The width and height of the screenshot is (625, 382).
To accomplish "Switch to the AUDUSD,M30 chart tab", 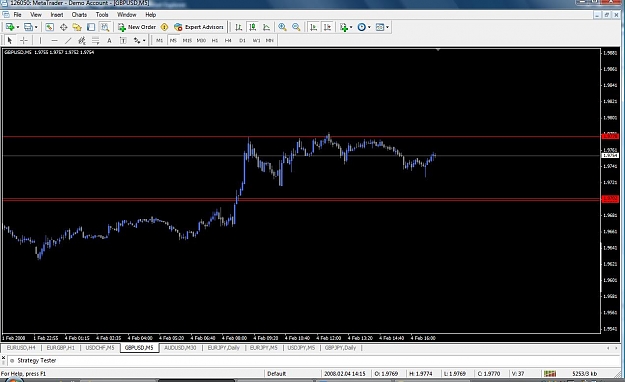I will click(x=180, y=348).
